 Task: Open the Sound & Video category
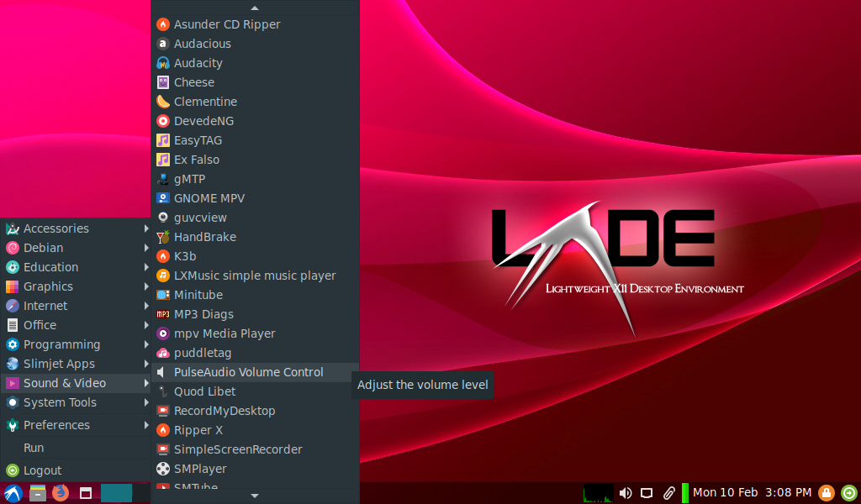76,383
